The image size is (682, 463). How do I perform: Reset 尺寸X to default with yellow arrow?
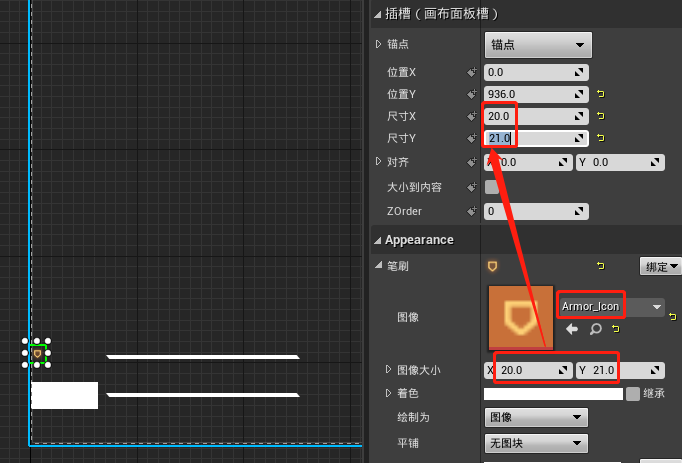point(601,116)
